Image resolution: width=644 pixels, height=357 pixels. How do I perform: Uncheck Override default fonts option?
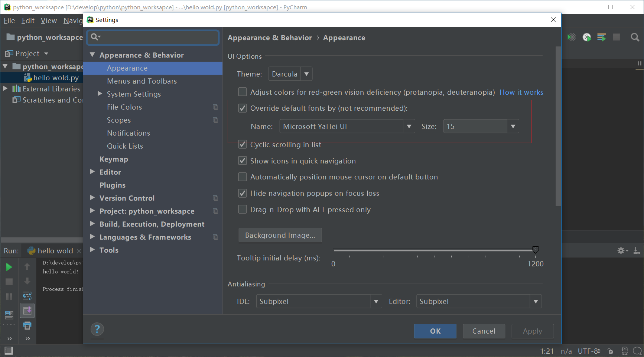(x=243, y=108)
